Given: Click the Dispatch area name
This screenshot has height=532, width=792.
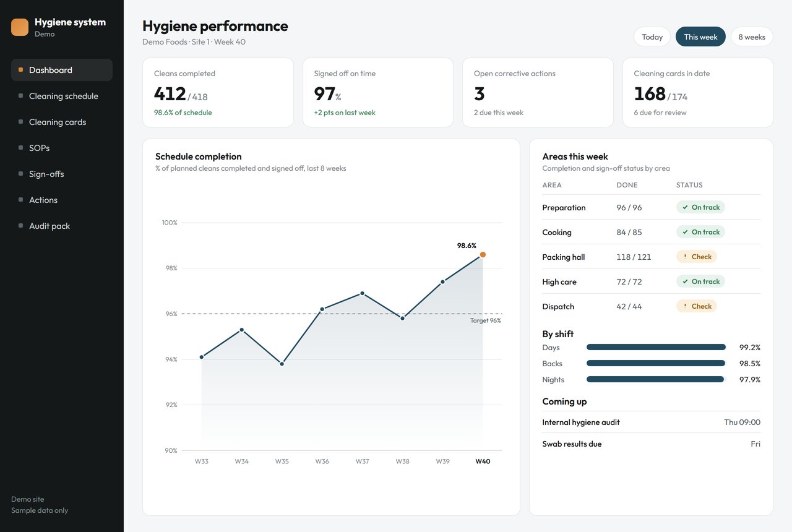Looking at the screenshot, I should click(558, 306).
